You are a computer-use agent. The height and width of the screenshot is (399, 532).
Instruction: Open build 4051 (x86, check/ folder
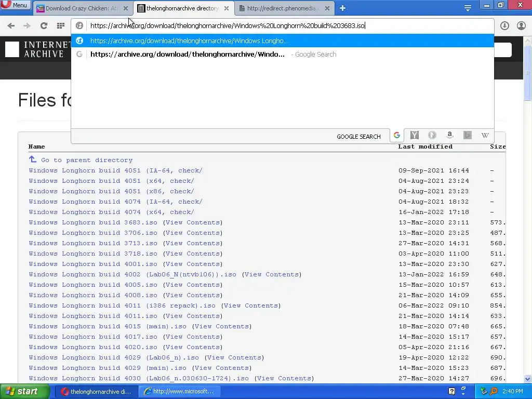(x=111, y=191)
